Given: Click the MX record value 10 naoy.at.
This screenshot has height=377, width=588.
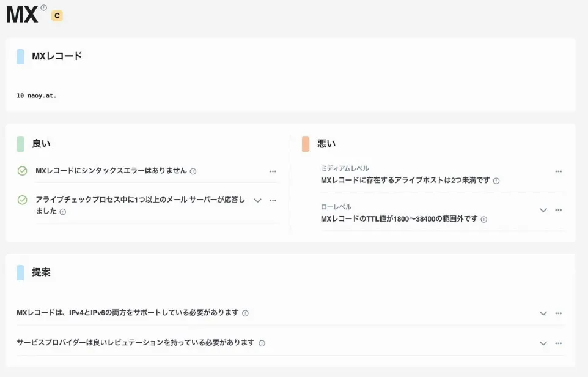Looking at the screenshot, I should [x=37, y=95].
